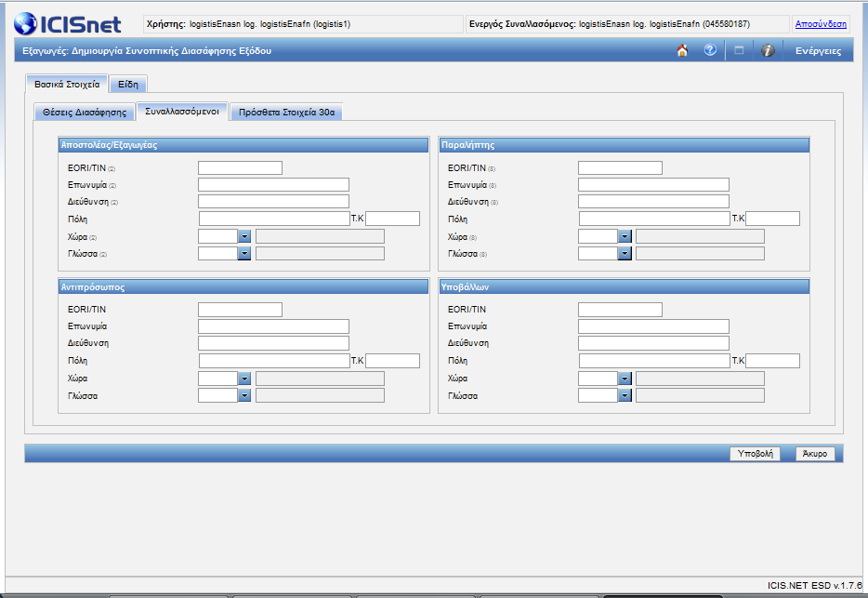868x598 pixels.
Task: Focus Επωνυμία field in Υποβάλλων
Action: [653, 326]
